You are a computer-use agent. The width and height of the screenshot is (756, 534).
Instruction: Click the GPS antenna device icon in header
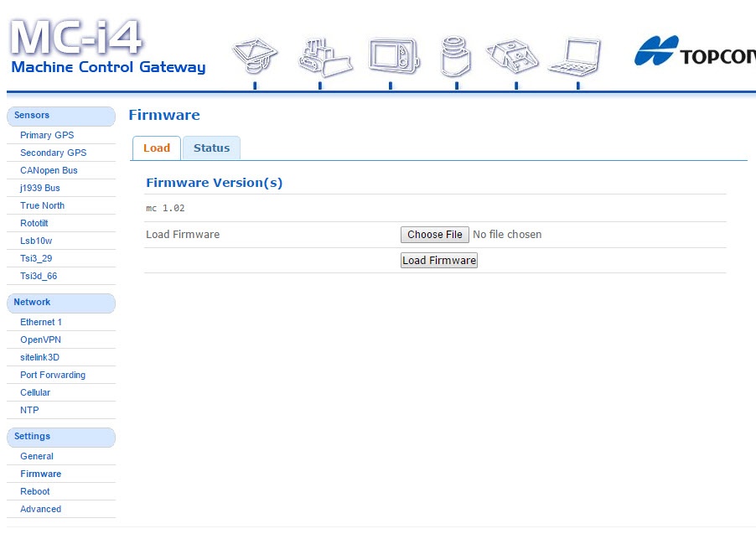[x=255, y=55]
